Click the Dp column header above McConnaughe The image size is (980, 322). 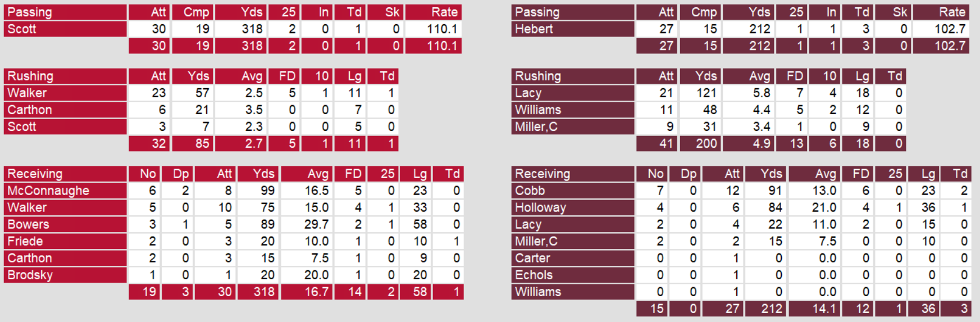pyautogui.click(x=181, y=174)
